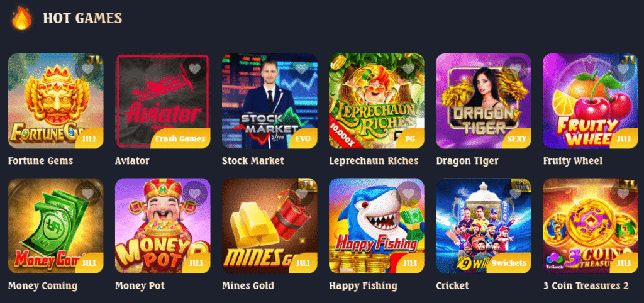
Task: Open Fruity Wheel game image
Action: [590, 101]
